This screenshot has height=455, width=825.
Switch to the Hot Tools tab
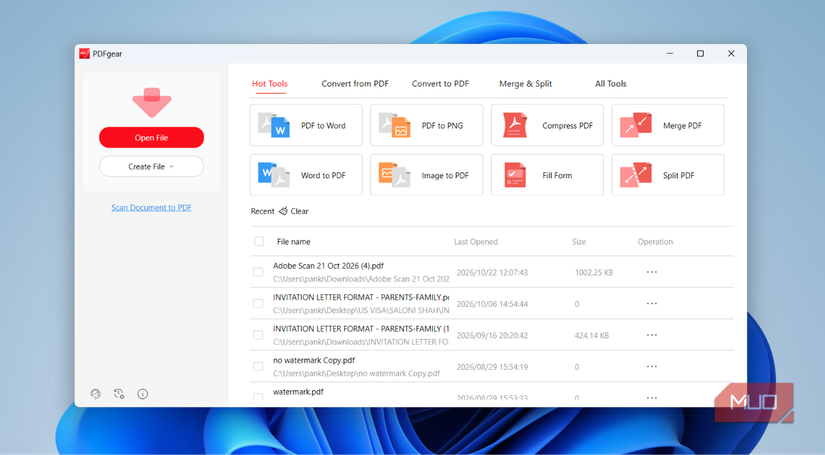(270, 84)
